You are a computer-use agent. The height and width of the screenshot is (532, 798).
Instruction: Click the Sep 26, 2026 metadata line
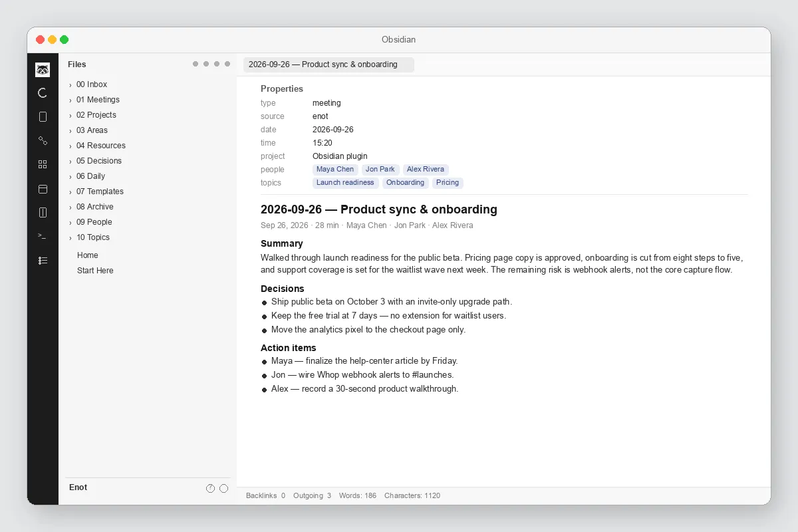point(367,225)
